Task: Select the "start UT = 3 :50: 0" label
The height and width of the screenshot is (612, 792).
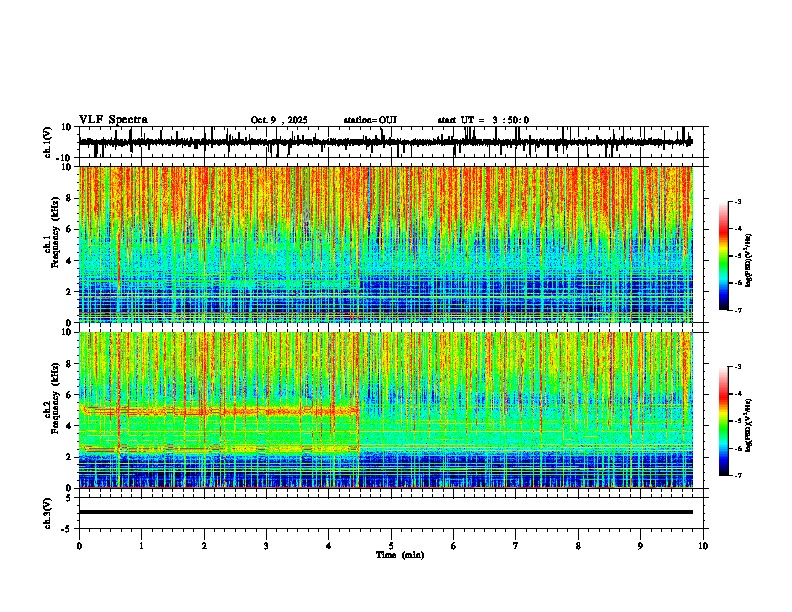Action: (x=483, y=120)
